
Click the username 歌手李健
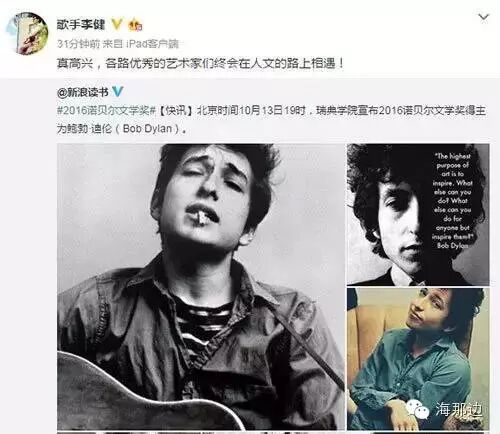point(81,25)
